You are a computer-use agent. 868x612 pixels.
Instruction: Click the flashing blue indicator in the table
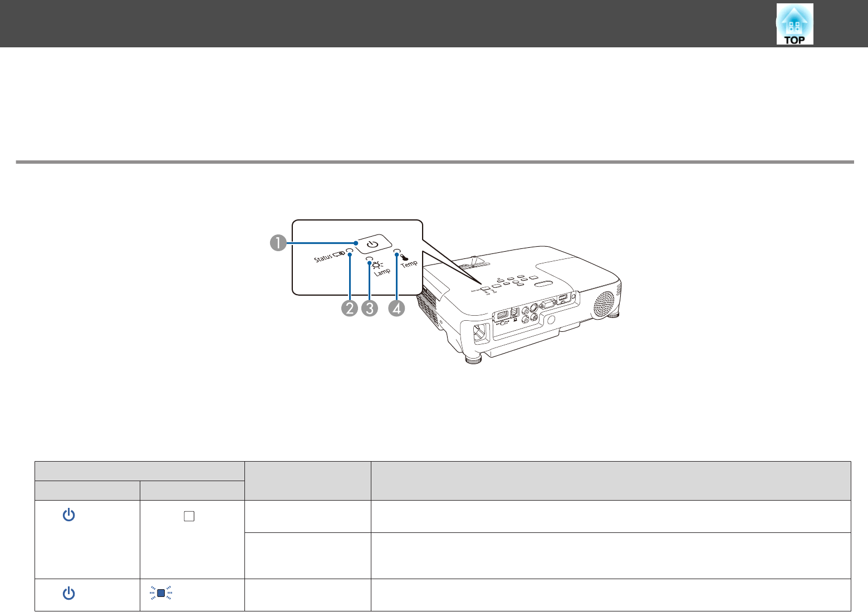(161, 594)
